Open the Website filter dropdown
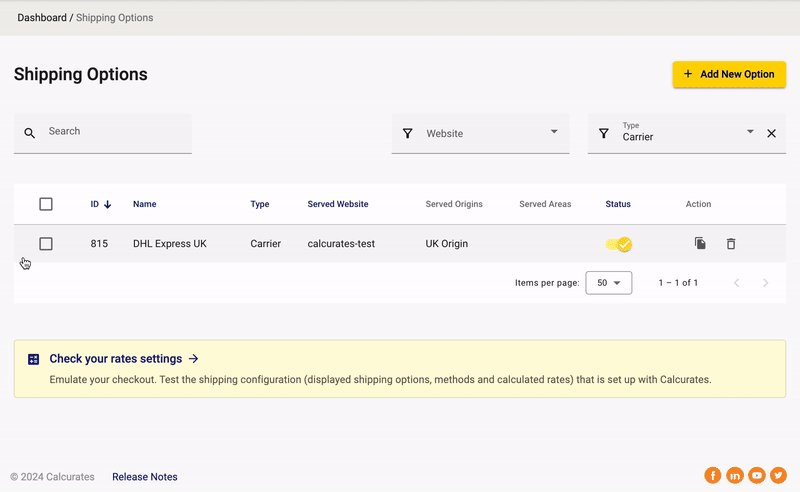This screenshot has width=800, height=492. tap(480, 133)
